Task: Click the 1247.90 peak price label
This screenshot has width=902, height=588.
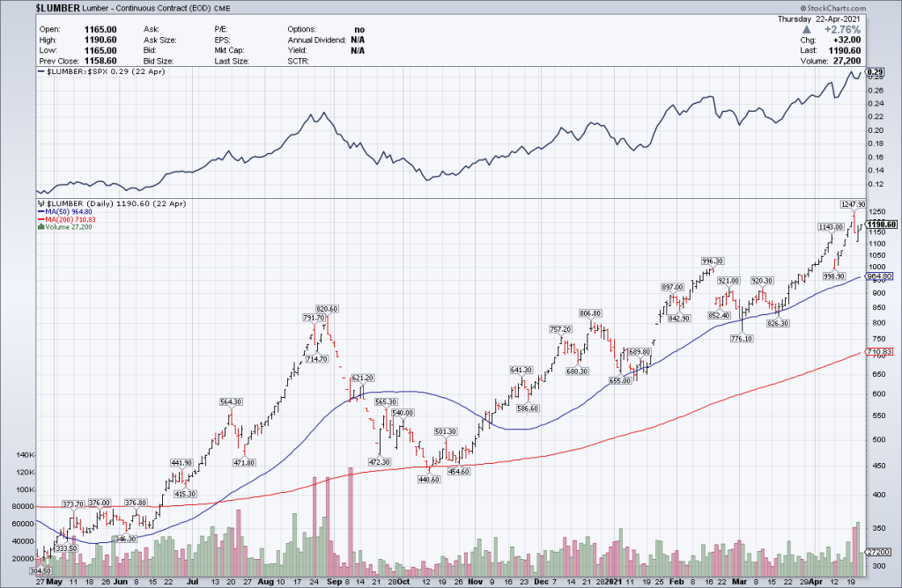Action: pos(853,204)
